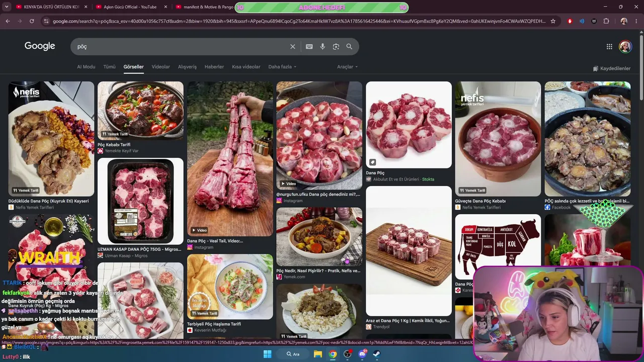Launch Steam from the taskbar
This screenshot has height=362, width=644.
[x=377, y=354]
